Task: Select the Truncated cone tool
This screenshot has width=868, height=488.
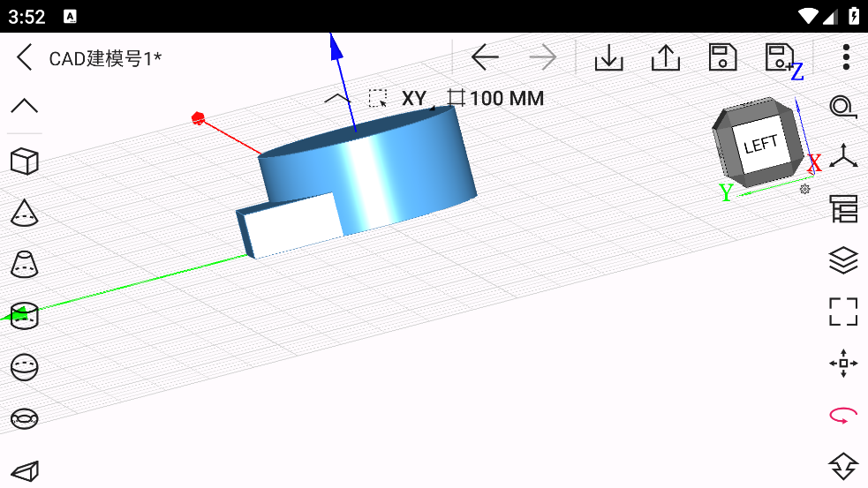Action: (x=25, y=264)
